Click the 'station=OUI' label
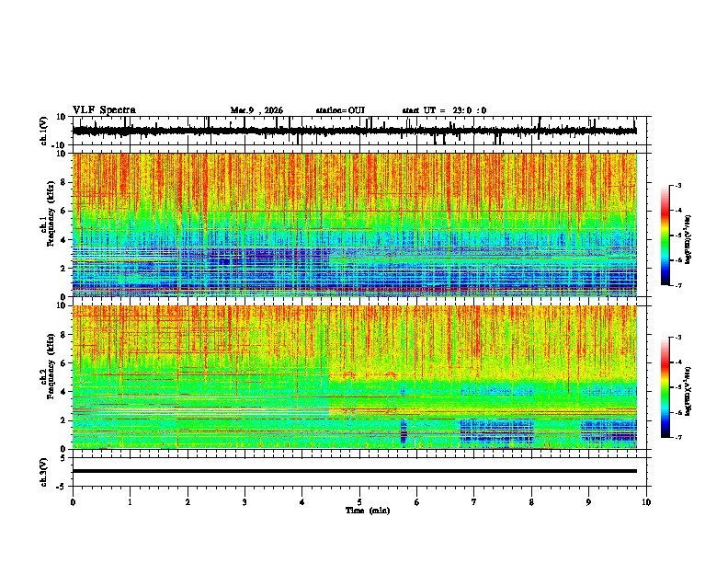 (x=340, y=110)
